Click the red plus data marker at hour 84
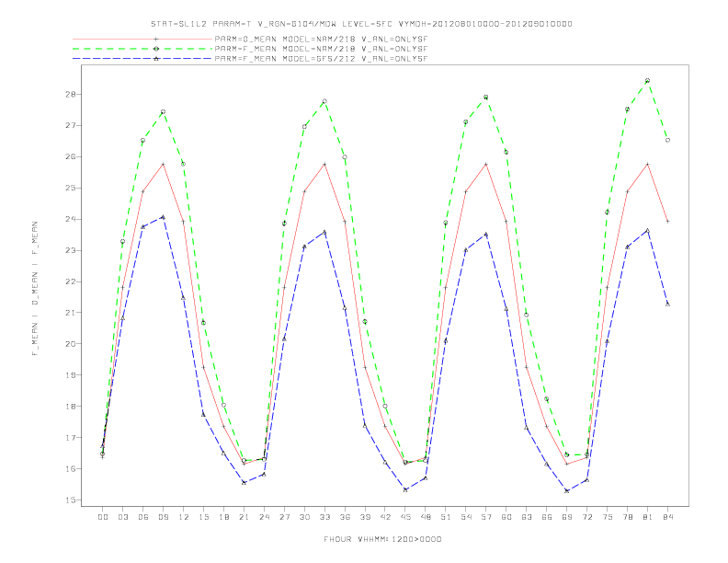The image size is (728, 563). pyautogui.click(x=668, y=221)
